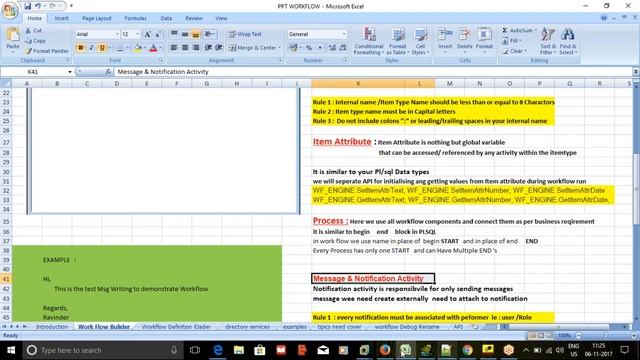This screenshot has height=360, width=640.
Task: Open the Data ribbon tab
Action: point(166,18)
